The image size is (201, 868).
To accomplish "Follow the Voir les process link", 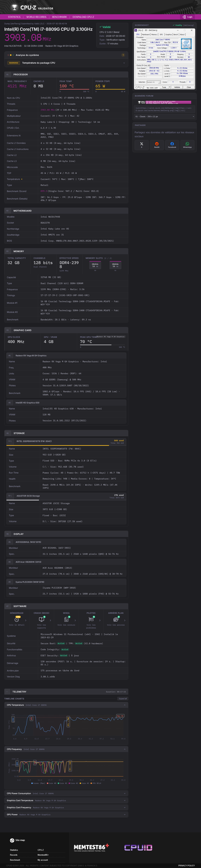I will pyautogui.click(x=116, y=625).
